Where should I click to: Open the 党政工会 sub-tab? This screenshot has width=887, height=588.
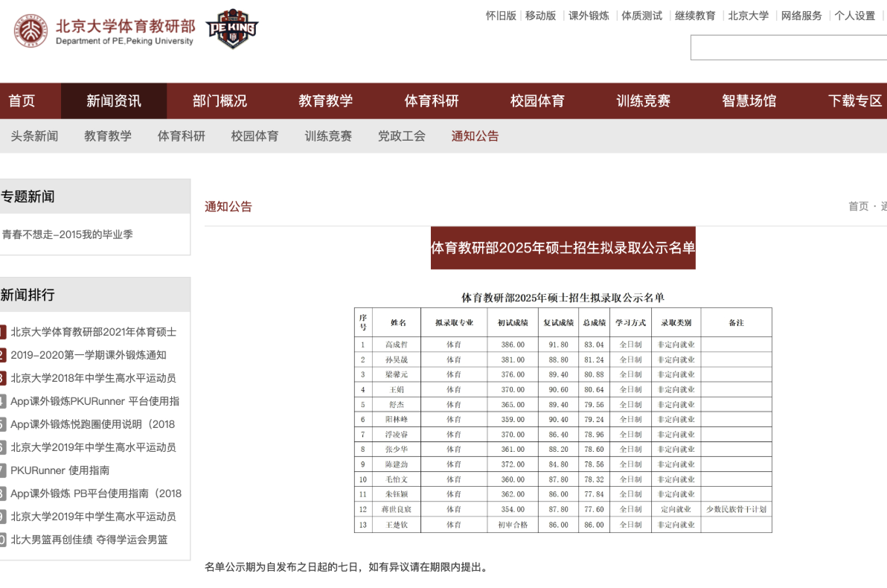pos(402,136)
